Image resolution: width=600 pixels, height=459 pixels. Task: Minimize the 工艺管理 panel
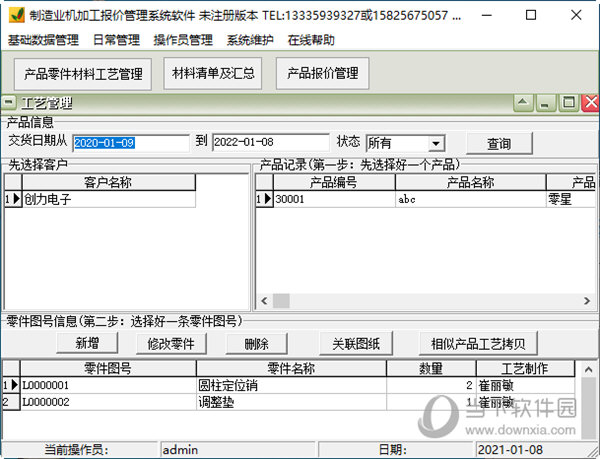click(546, 103)
